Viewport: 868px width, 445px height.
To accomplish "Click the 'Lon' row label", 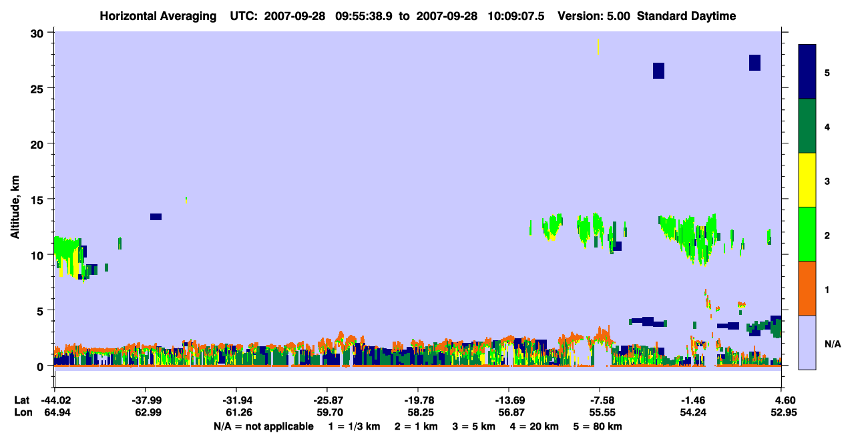I will pos(23,413).
